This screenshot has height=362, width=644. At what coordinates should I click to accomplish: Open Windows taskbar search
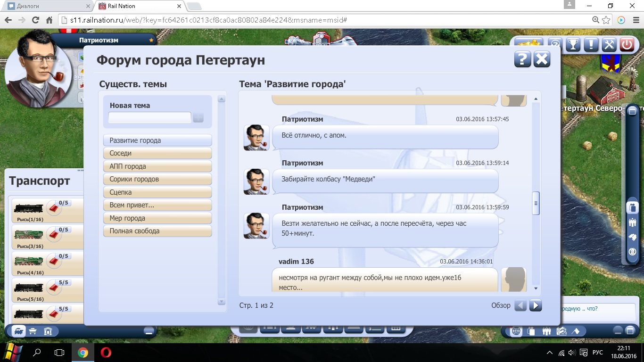point(36,352)
